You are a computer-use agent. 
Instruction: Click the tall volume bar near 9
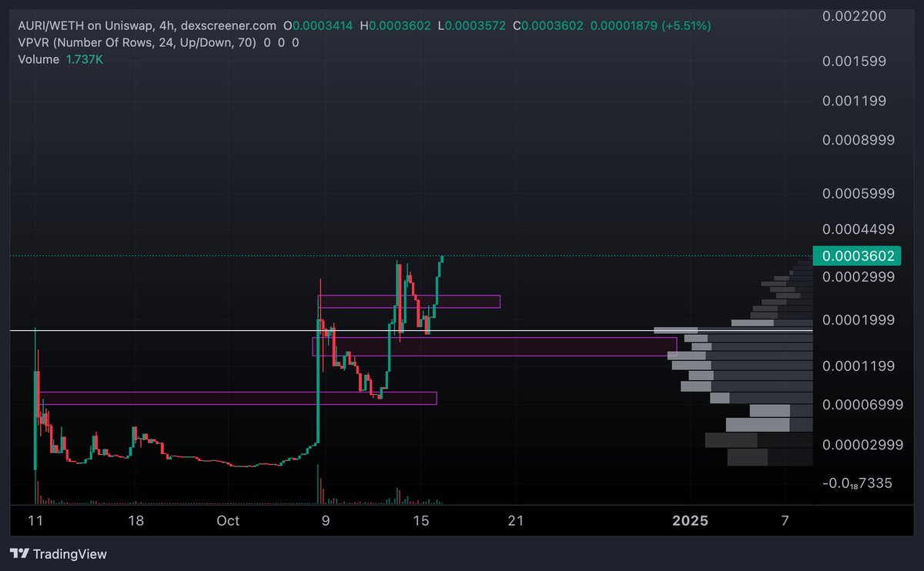(x=317, y=483)
